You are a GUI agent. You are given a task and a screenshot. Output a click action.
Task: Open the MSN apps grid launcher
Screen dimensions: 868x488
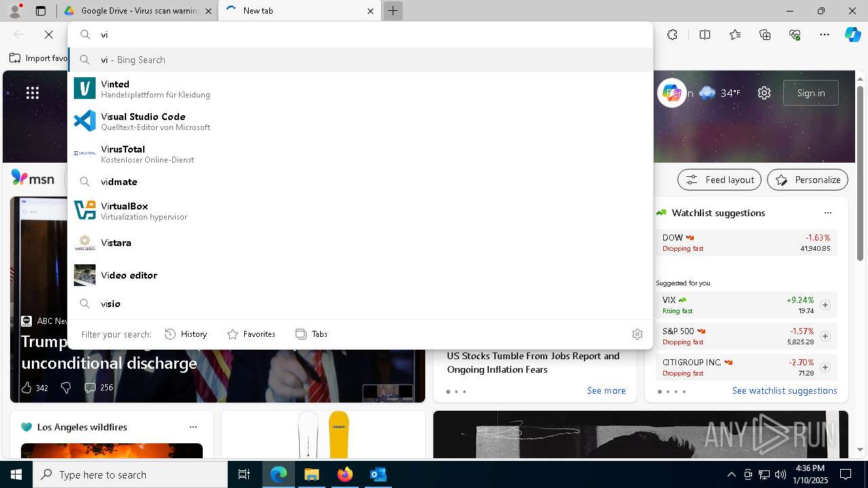[x=33, y=93]
